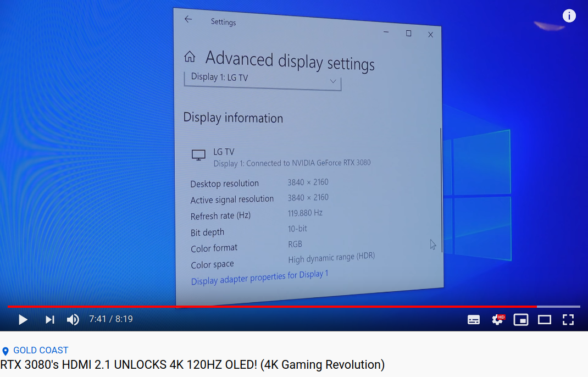The height and width of the screenshot is (377, 588).
Task: Click the 7:41 / 8:19 time display
Action: (x=111, y=319)
